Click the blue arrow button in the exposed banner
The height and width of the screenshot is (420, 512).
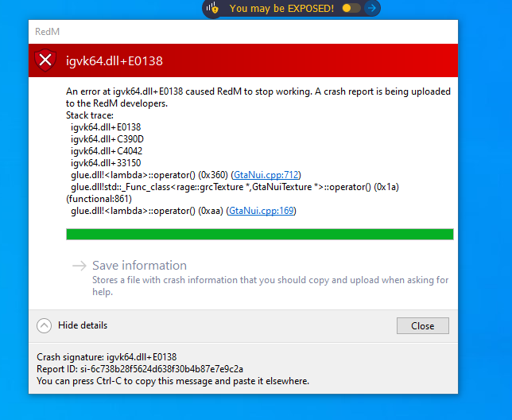coord(371,8)
